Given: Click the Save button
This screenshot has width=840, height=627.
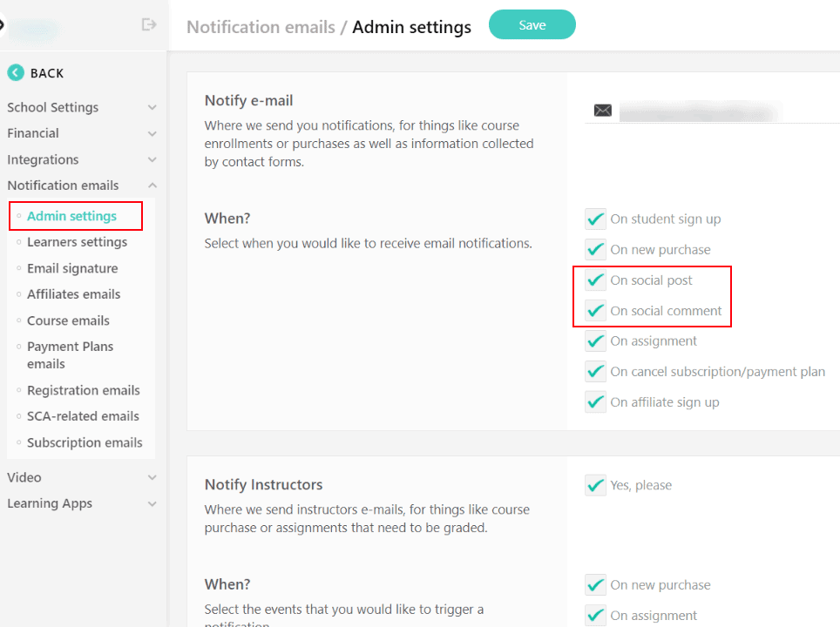Looking at the screenshot, I should coord(532,25).
